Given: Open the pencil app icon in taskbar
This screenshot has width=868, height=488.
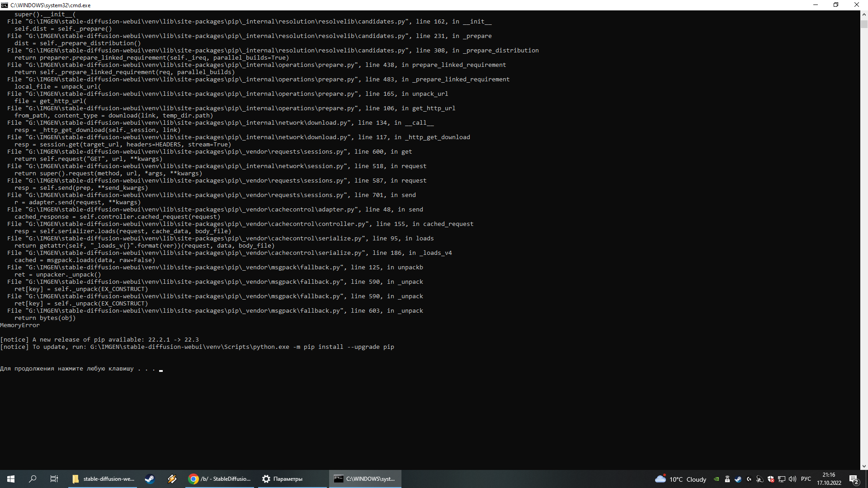Looking at the screenshot, I should coord(172,479).
